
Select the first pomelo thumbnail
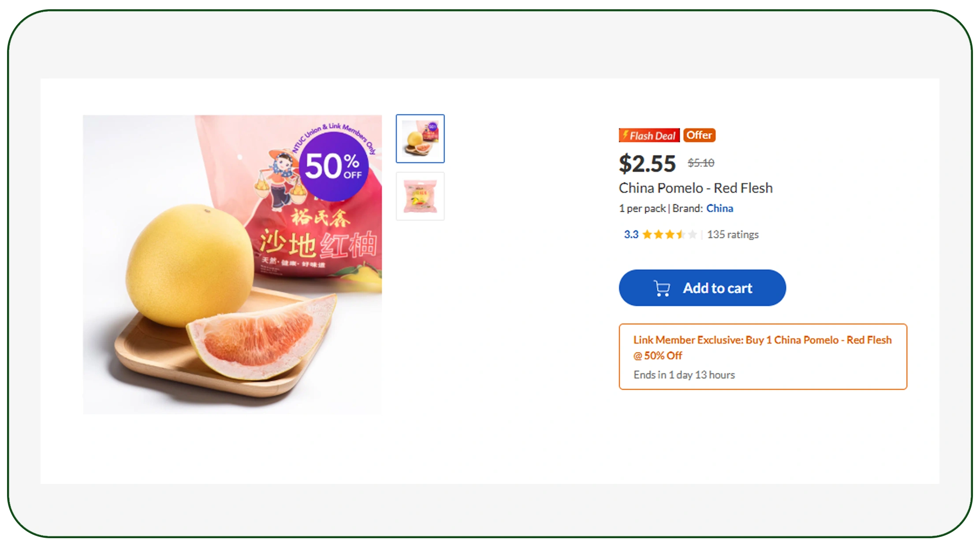pyautogui.click(x=420, y=139)
